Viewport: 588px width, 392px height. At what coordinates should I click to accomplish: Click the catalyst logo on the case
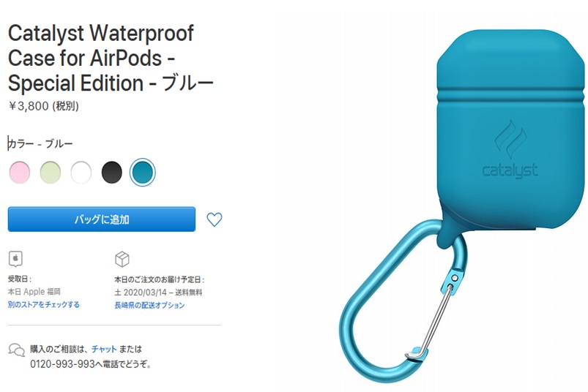pyautogui.click(x=510, y=150)
